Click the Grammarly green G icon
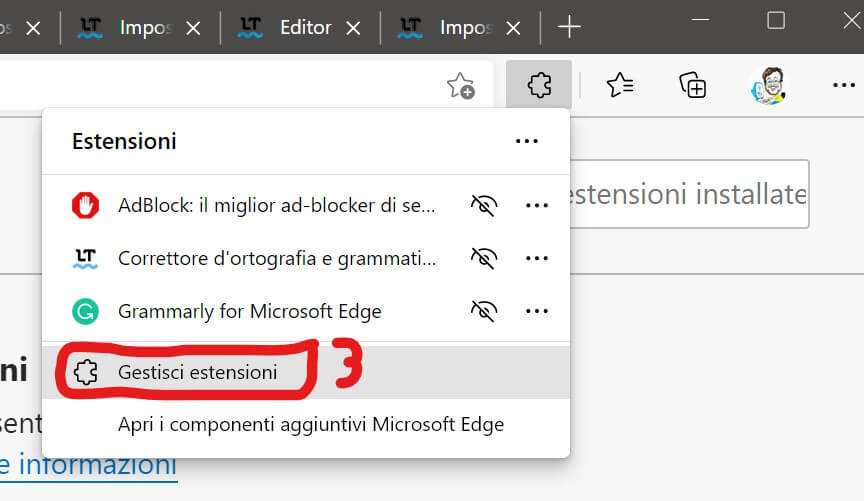Viewport: 864px width, 501px height. pos(86,311)
